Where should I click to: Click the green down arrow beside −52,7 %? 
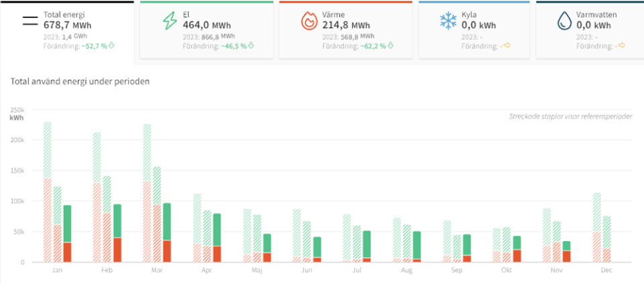click(111, 46)
